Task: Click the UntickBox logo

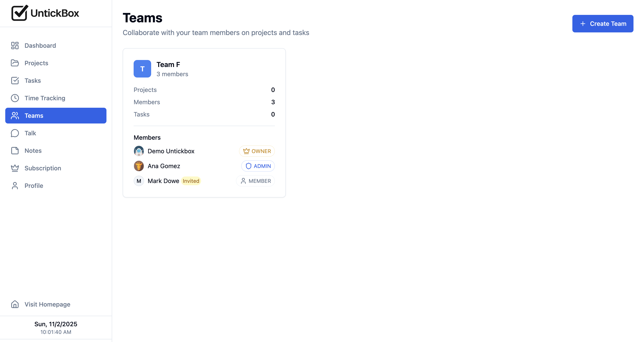Action: pos(45,13)
